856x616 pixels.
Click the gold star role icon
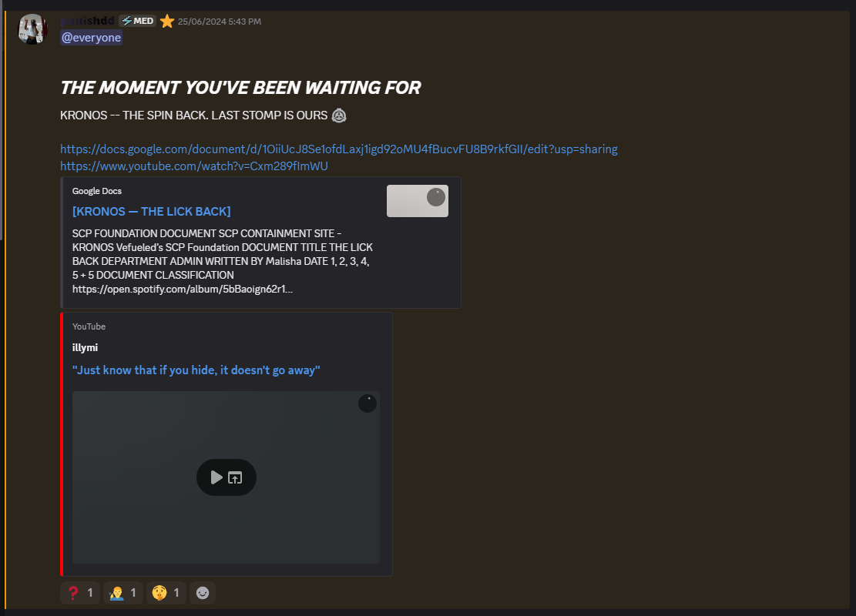167,22
